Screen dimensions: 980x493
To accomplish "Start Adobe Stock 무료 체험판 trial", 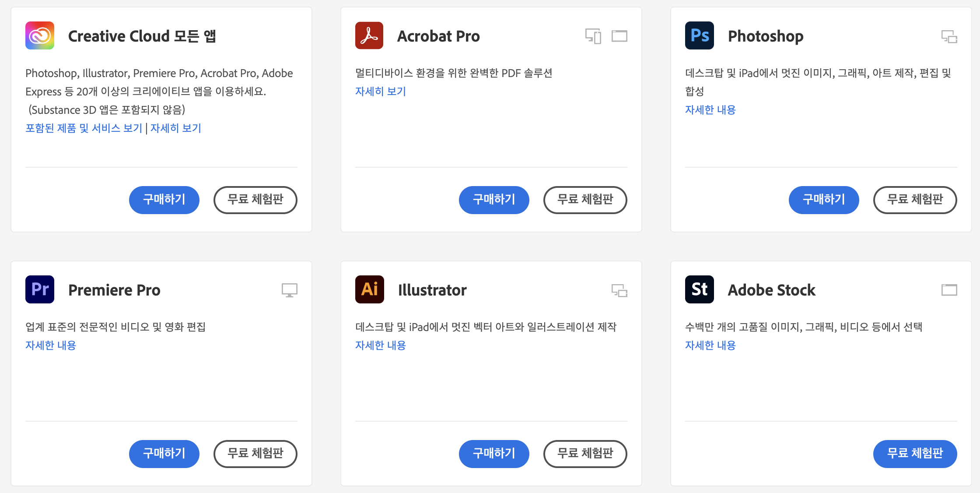I will (x=915, y=454).
